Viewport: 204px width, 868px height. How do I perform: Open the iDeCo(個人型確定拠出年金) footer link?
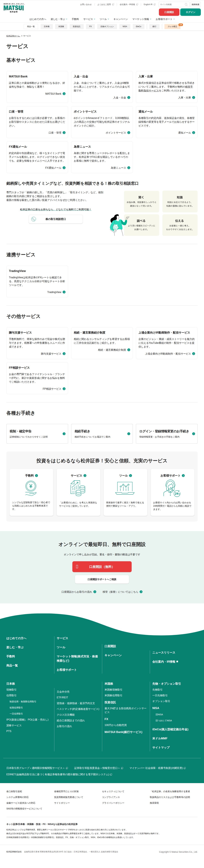pos(170,729)
